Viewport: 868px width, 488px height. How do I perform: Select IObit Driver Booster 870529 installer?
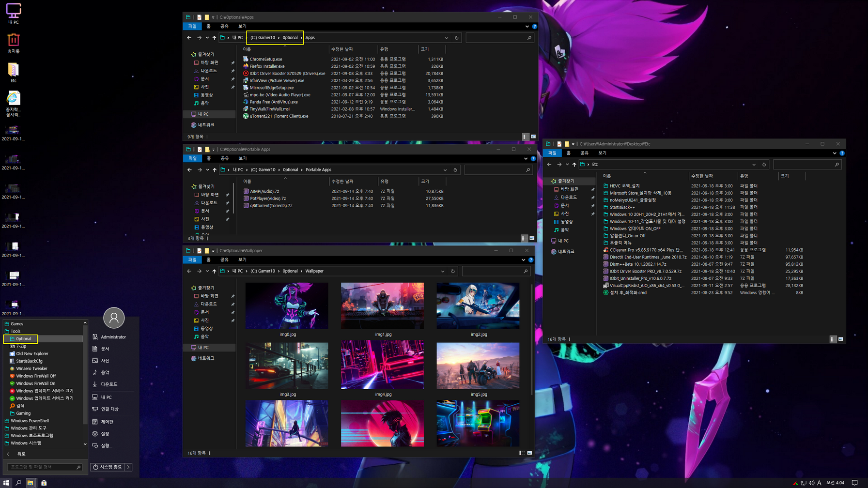pyautogui.click(x=287, y=74)
